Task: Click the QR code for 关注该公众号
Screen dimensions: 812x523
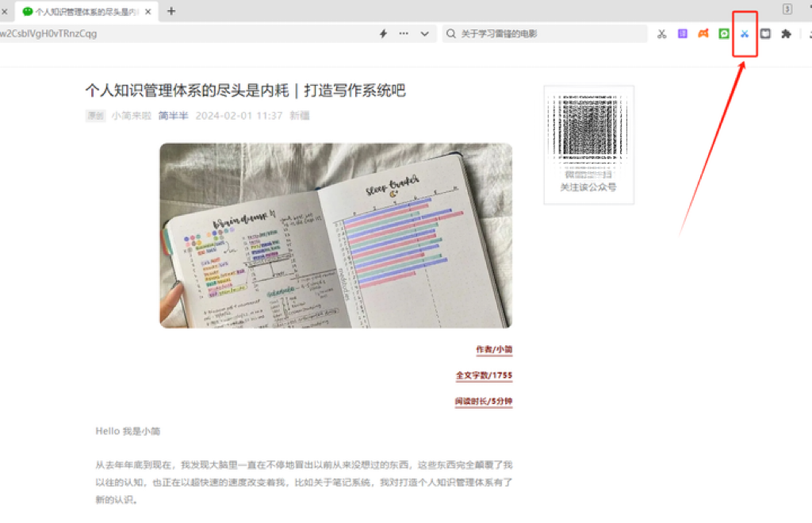Action: click(588, 139)
